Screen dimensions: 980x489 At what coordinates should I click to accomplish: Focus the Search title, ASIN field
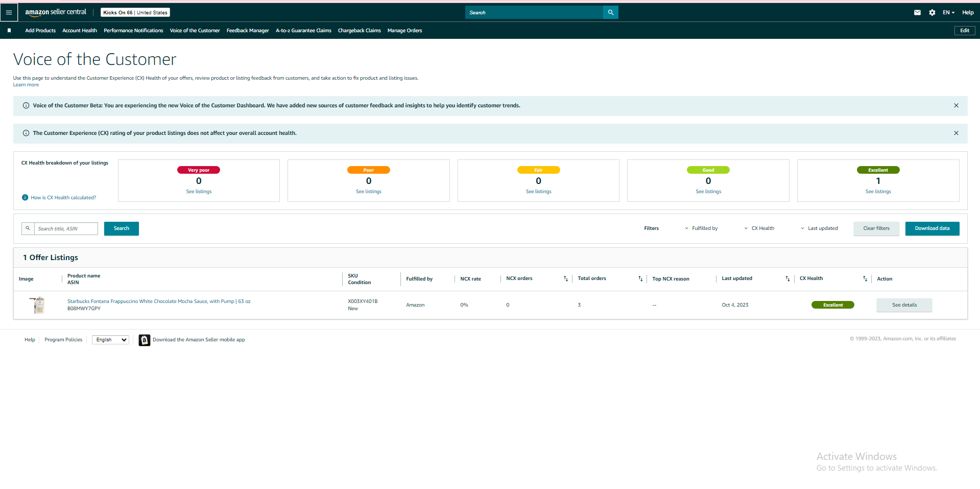pos(66,228)
